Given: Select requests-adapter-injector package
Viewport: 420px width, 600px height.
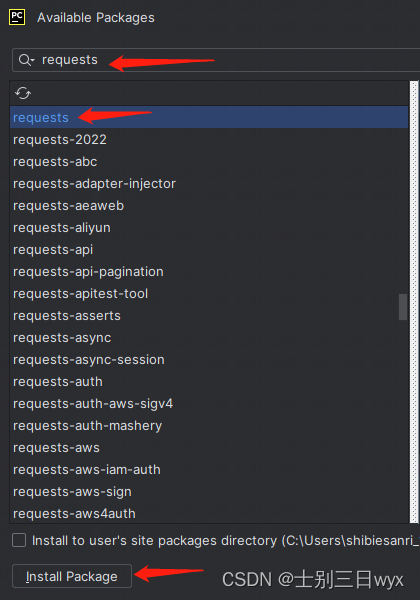Looking at the screenshot, I should (x=209, y=184).
